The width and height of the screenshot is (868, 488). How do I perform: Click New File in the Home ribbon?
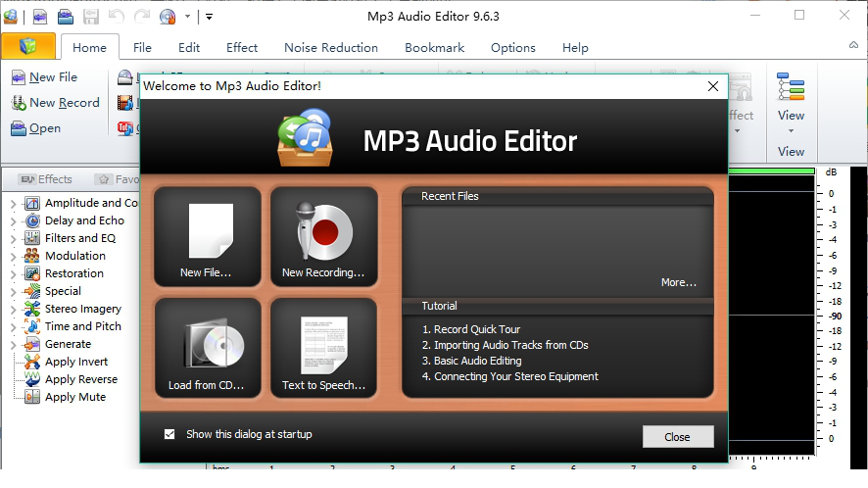[44, 77]
